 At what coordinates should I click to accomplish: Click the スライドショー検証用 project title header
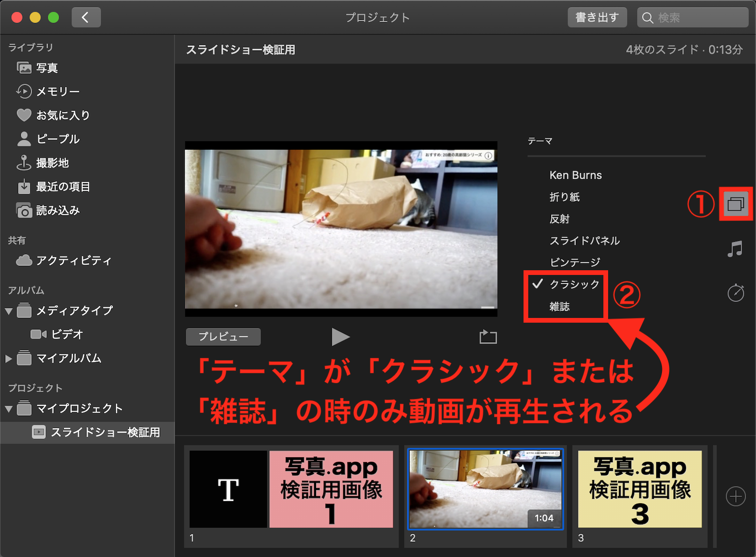(x=241, y=50)
